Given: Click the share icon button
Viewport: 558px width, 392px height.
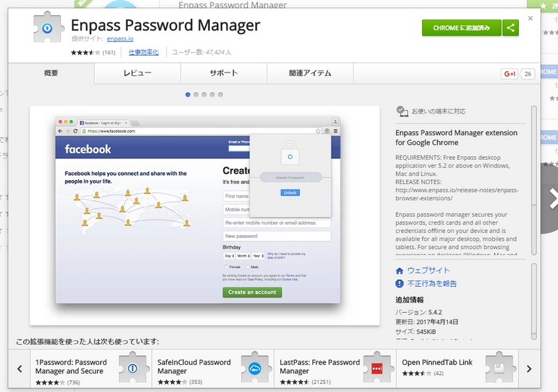Looking at the screenshot, I should pyautogui.click(x=511, y=28).
